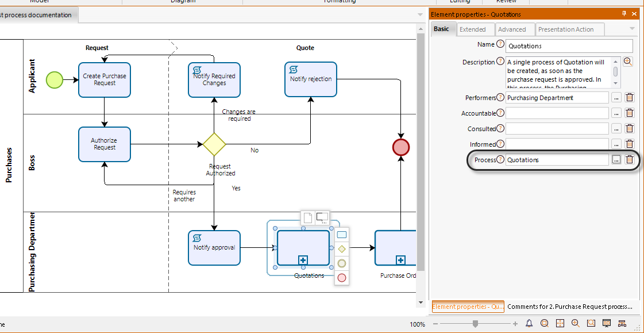Click the Accountable input field
644x333 pixels.
tap(557, 113)
